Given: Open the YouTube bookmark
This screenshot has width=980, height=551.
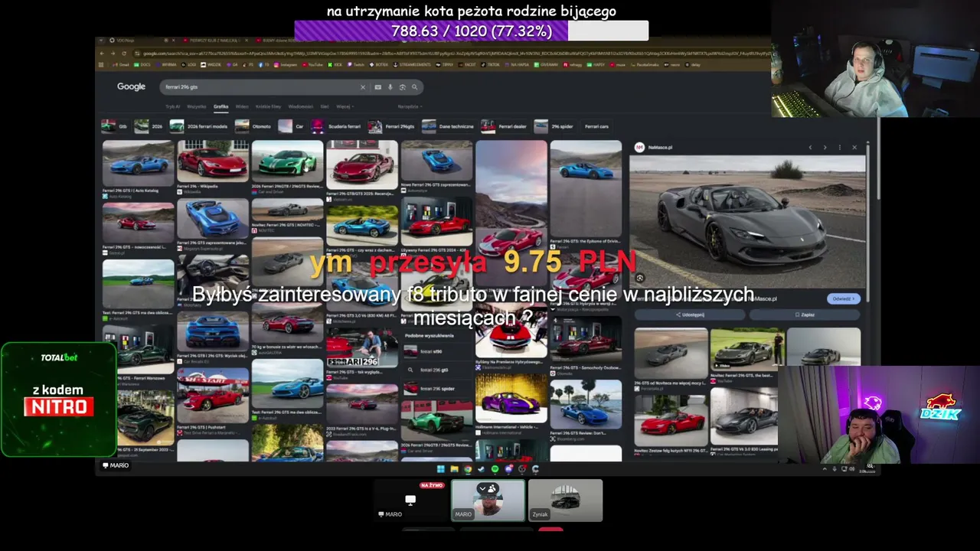Looking at the screenshot, I should [312, 65].
